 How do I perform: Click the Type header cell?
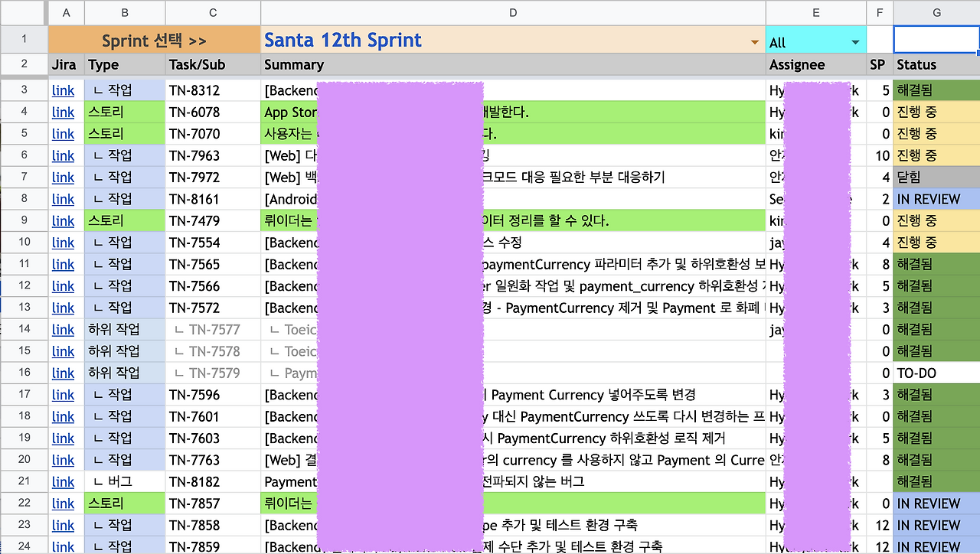coord(125,65)
